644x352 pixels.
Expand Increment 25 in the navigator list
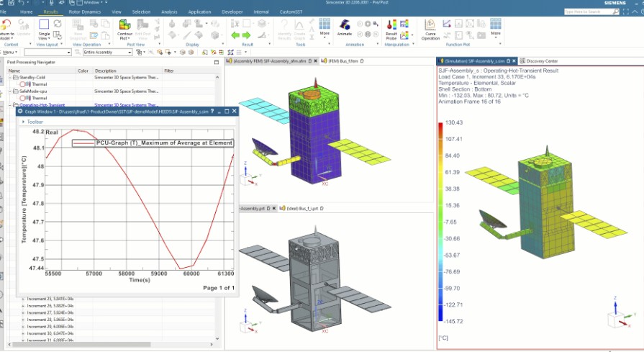23,299
